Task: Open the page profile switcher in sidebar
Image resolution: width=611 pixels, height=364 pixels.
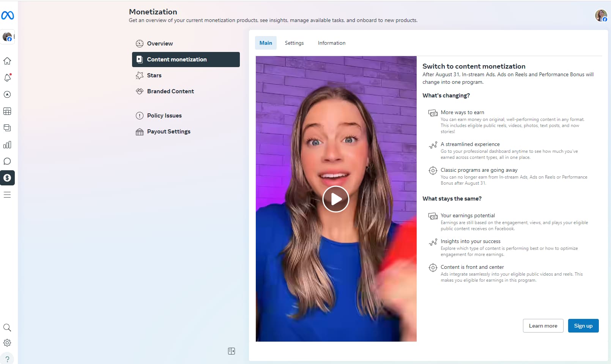Action: tap(8, 37)
